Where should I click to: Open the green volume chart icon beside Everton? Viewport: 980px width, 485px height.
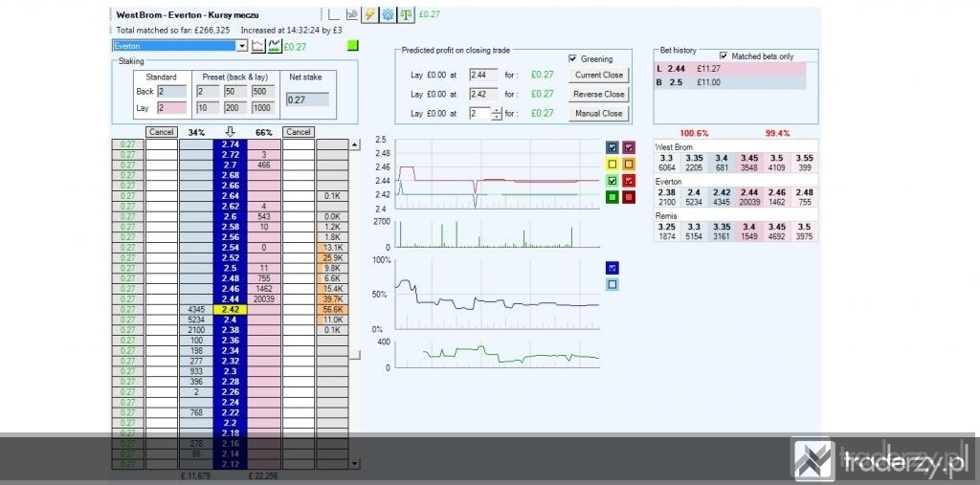pyautogui.click(x=274, y=46)
